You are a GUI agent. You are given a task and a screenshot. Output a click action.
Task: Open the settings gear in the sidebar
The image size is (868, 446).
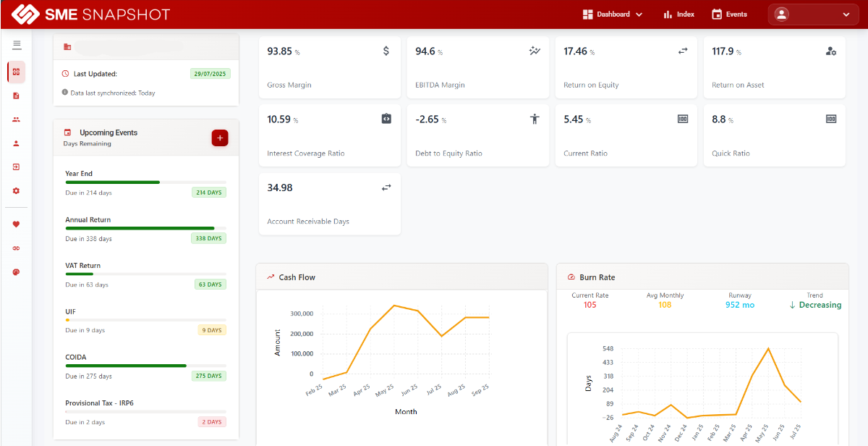(x=16, y=190)
